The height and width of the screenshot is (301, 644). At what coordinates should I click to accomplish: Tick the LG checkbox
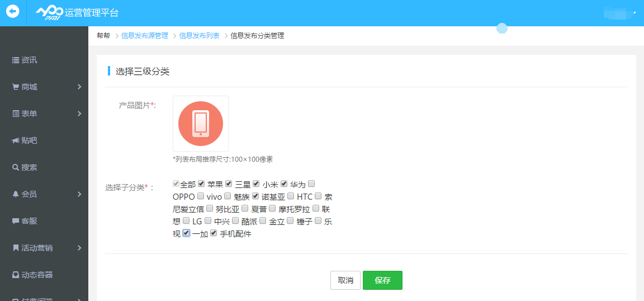[186, 221]
